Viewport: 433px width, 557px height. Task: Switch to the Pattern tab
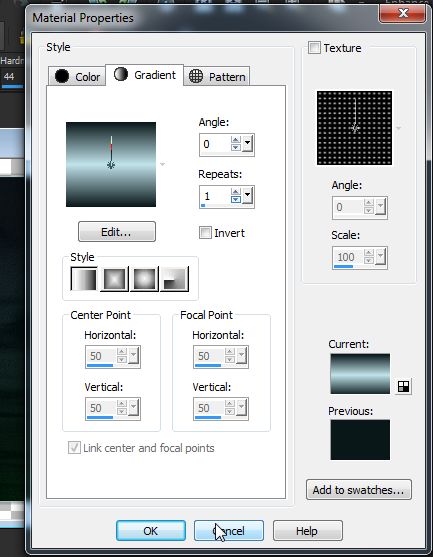(x=217, y=76)
